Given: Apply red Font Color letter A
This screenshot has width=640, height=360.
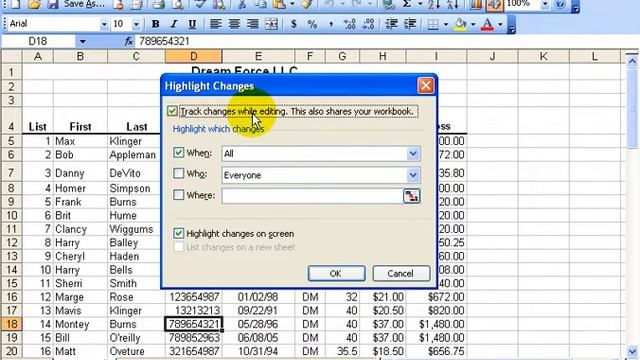Looking at the screenshot, I should coord(488,24).
